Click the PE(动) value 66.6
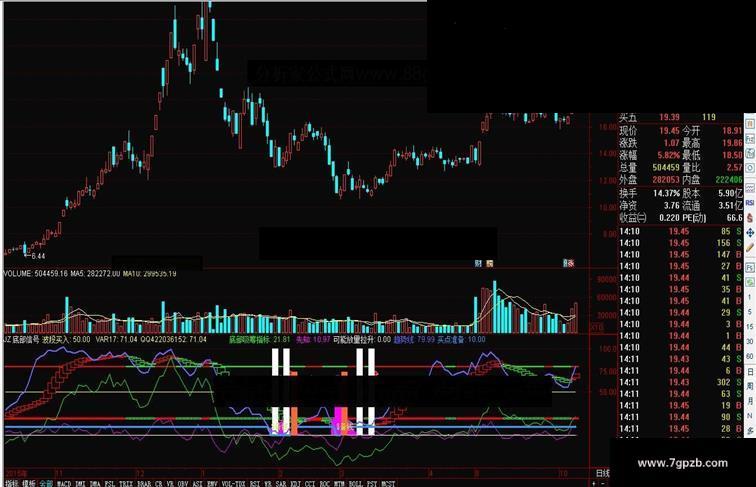The width and height of the screenshot is (756, 487). (734, 218)
